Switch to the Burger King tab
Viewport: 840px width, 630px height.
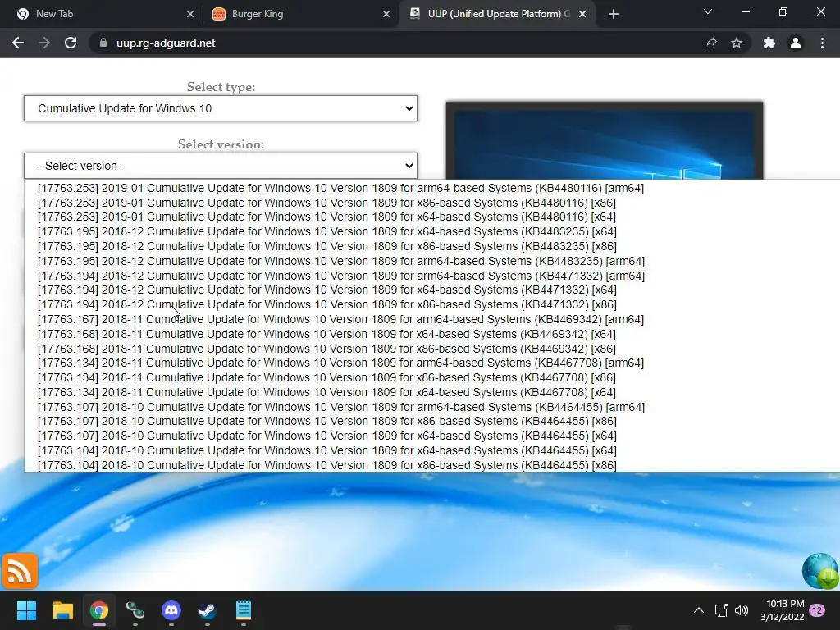click(x=300, y=14)
